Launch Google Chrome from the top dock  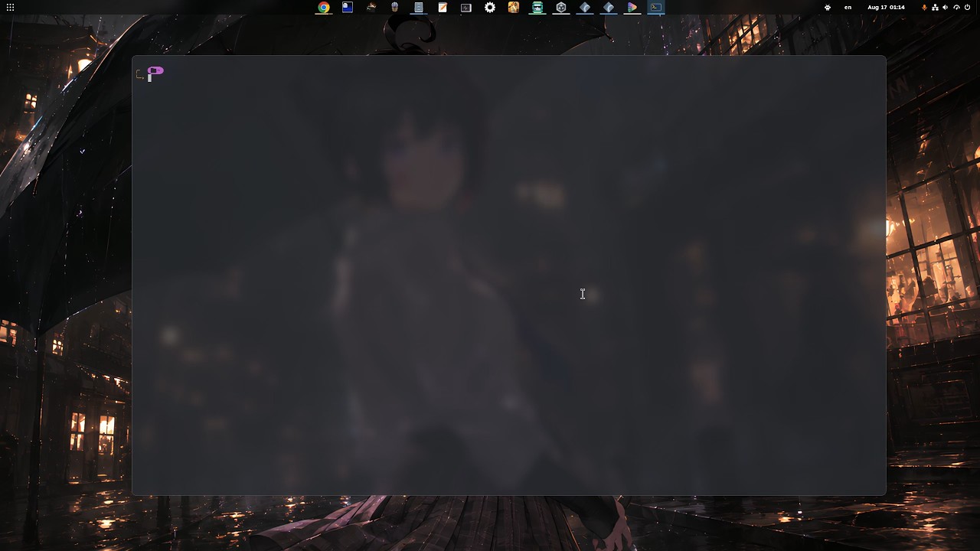(324, 8)
